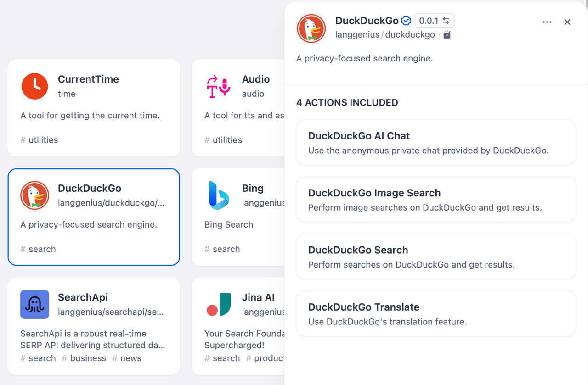Select the DuckDuckGo Search action
Image resolution: width=588 pixels, height=385 pixels.
pyautogui.click(x=435, y=257)
